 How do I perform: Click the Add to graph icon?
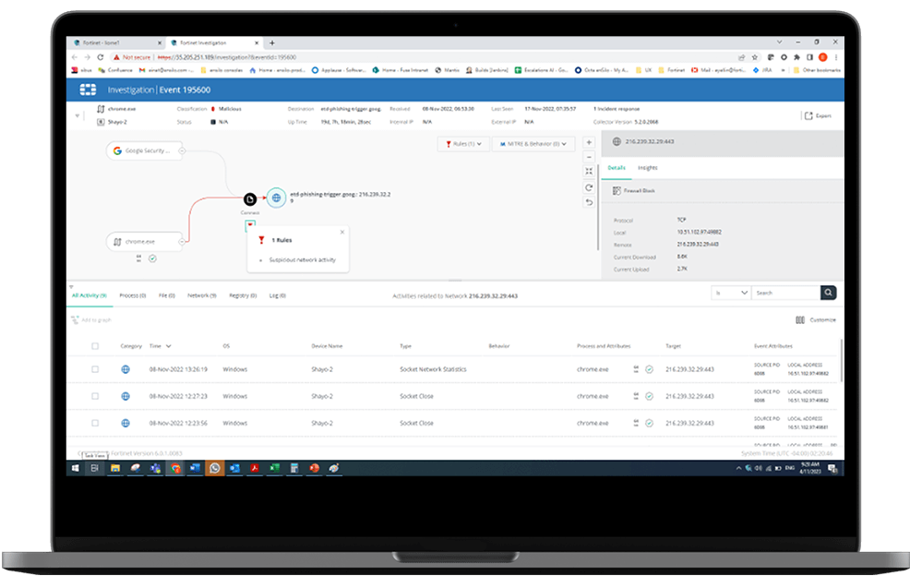74,319
